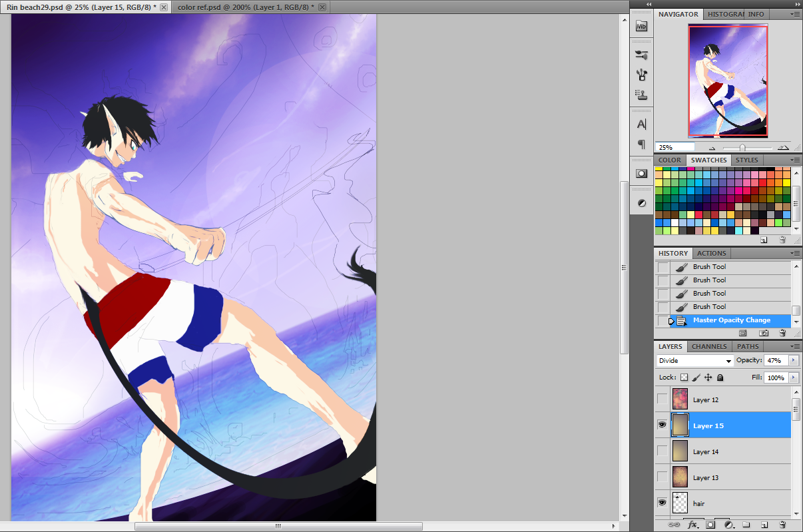Open the Masks panel icon

point(641,173)
